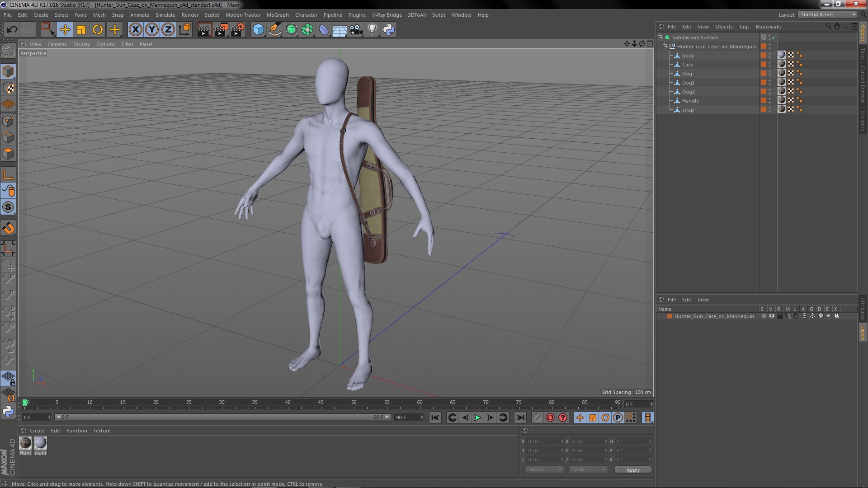Open the spline Pen tool icon
Image resolution: width=868 pixels, height=488 pixels.
tap(274, 30)
